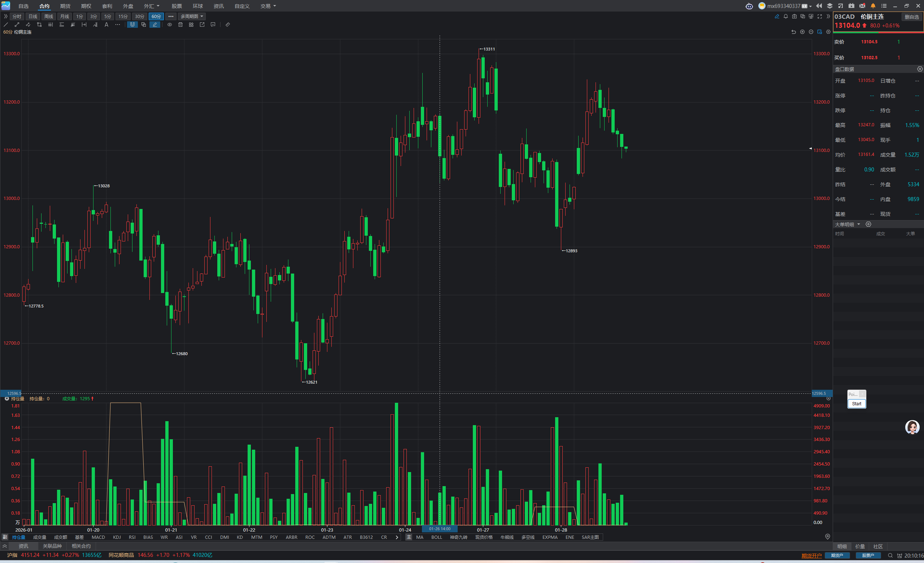Select the trend line drawing tool
The image size is (924, 563).
[6, 25]
